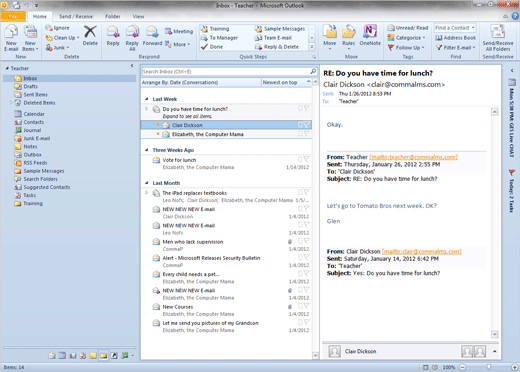Open the Clean Up dropdown

click(63, 38)
